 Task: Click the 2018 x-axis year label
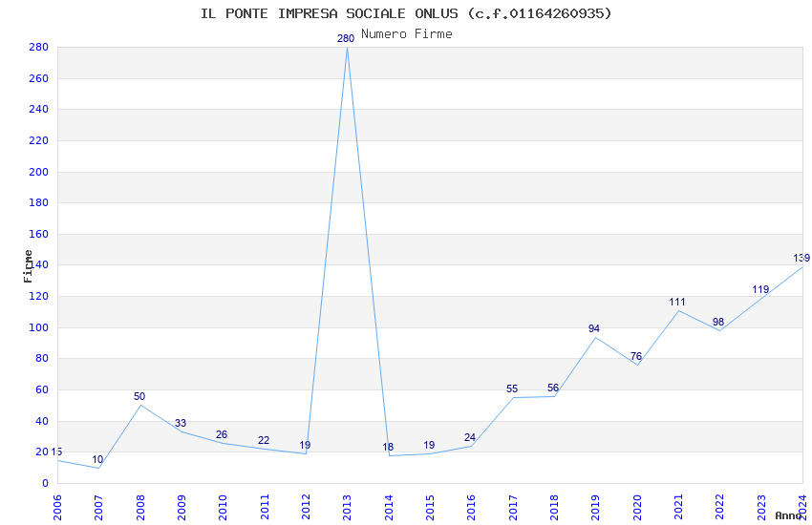(x=554, y=508)
